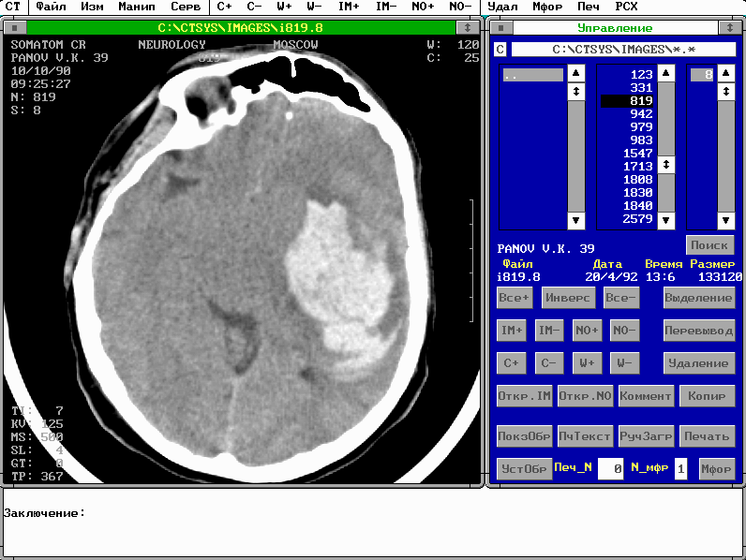This screenshot has width=746, height=560.
Task: Open the Манип menu in top bar
Action: [137, 7]
